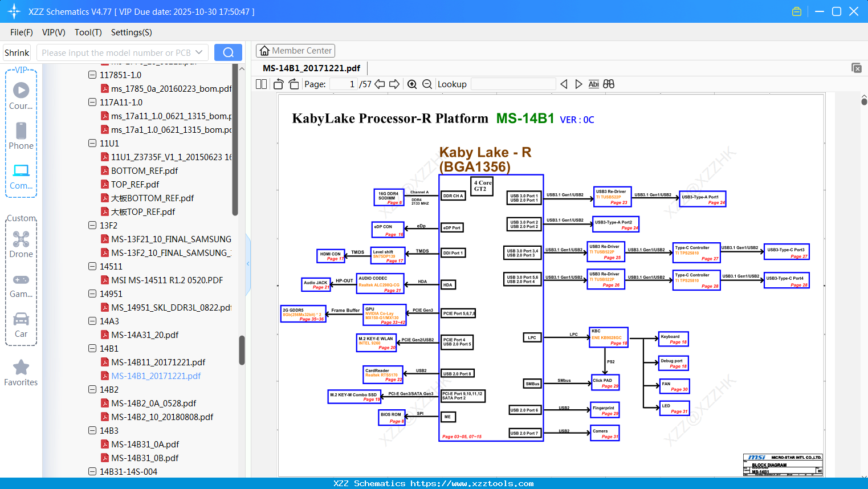868x489 pixels.
Task: Go to the next page with the right arrow
Action: (x=394, y=84)
